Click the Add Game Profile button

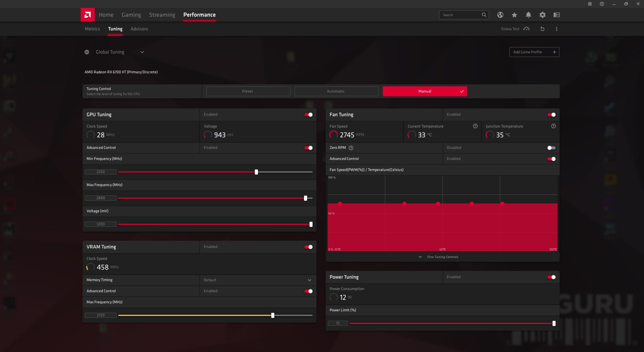(534, 52)
